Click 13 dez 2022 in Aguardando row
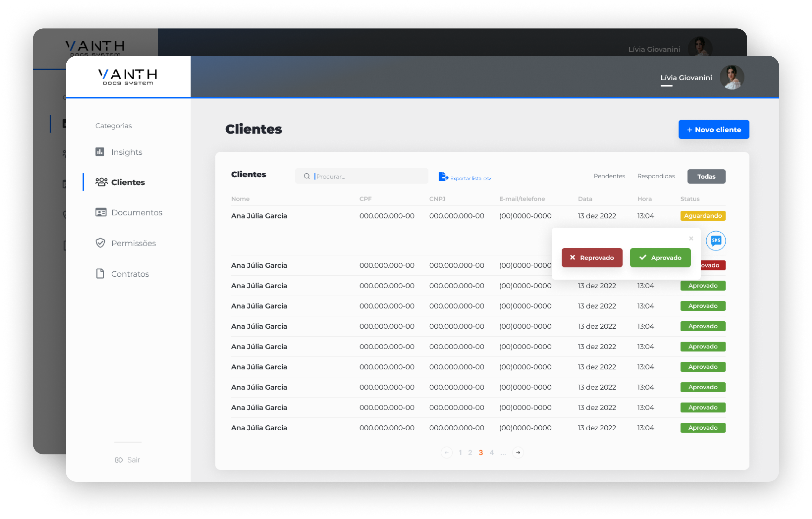The width and height of the screenshot is (812, 519). 597,216
